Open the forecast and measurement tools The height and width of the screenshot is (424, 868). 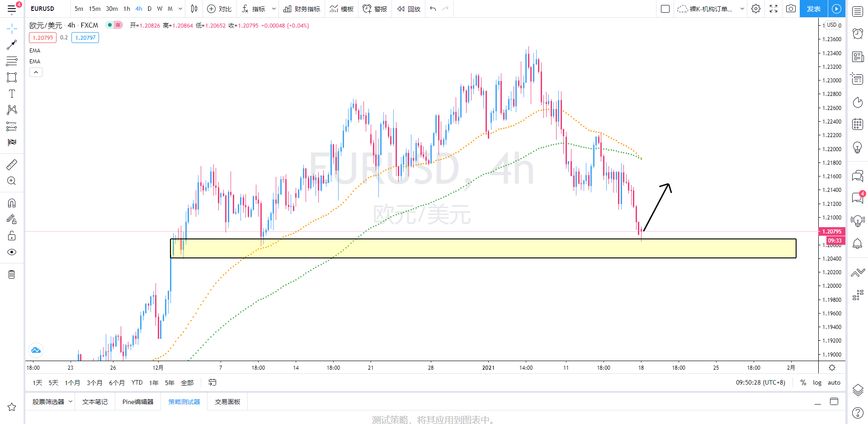click(x=12, y=126)
